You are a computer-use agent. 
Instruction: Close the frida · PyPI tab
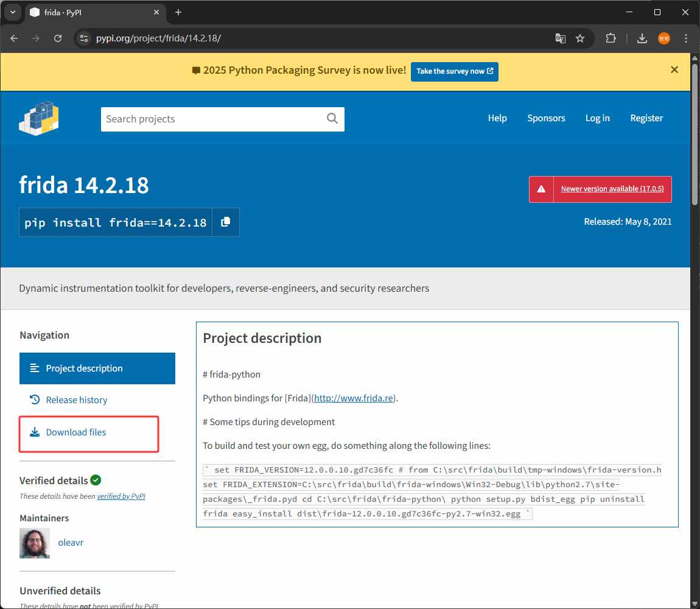[156, 12]
